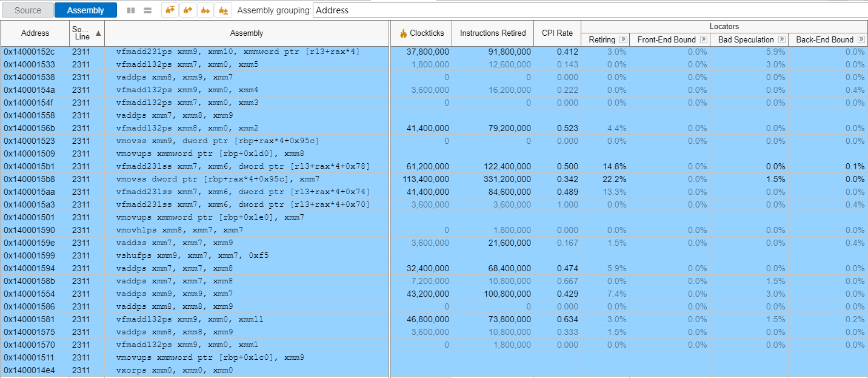This screenshot has width=868, height=378.
Task: Click the Source Line sort arrow
Action: (x=98, y=33)
